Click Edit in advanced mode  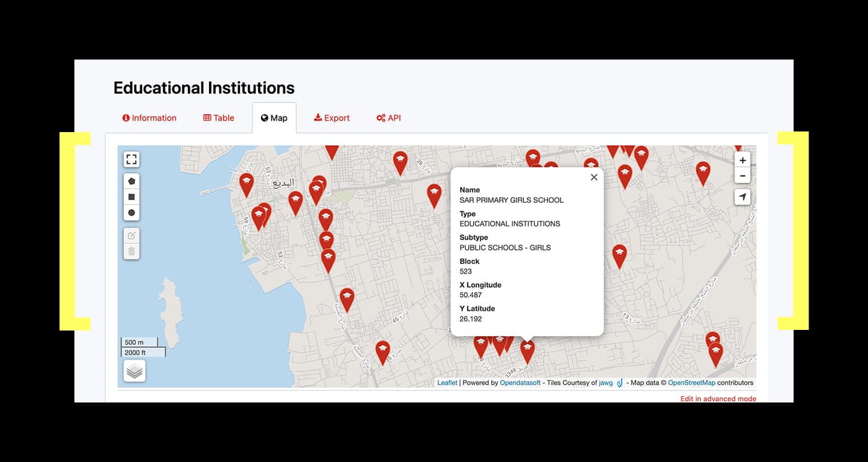(718, 399)
